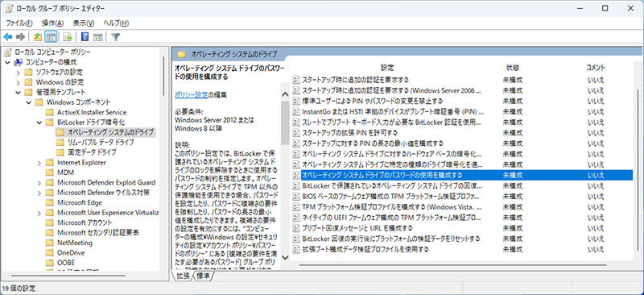Open the 操作(A) menu
Screen dimensions: 644x295
point(53,23)
